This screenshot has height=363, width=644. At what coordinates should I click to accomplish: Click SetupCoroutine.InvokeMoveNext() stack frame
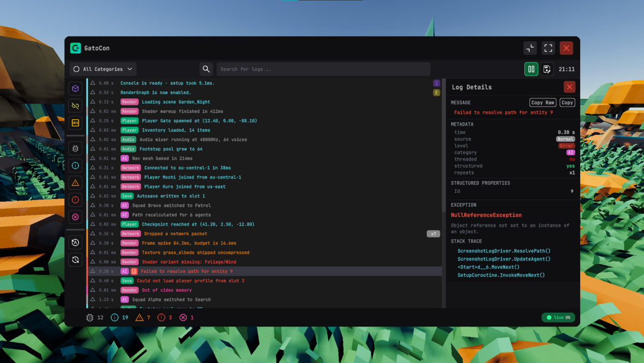[x=501, y=275]
